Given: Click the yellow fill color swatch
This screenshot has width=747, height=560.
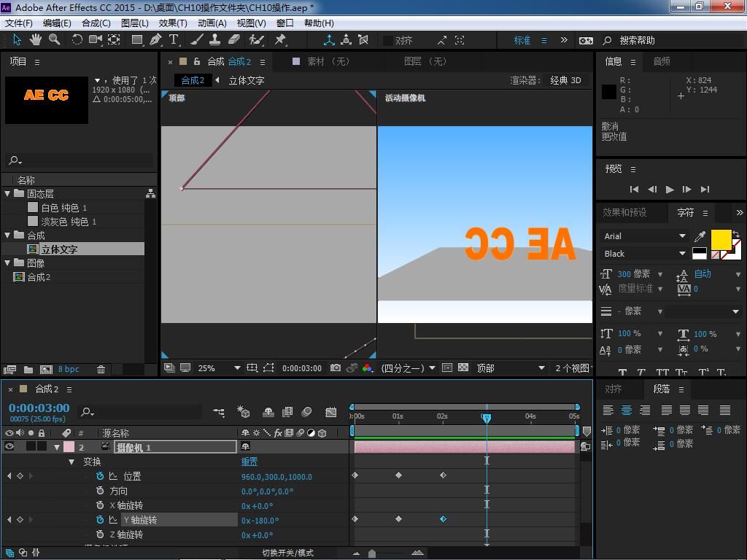Looking at the screenshot, I should [x=721, y=239].
